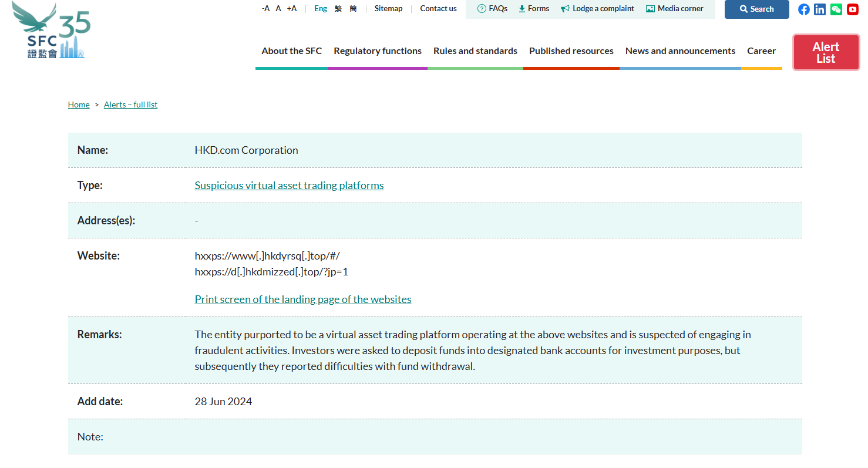Open Lodge a complaint link
The width and height of the screenshot is (868, 468).
click(x=597, y=9)
